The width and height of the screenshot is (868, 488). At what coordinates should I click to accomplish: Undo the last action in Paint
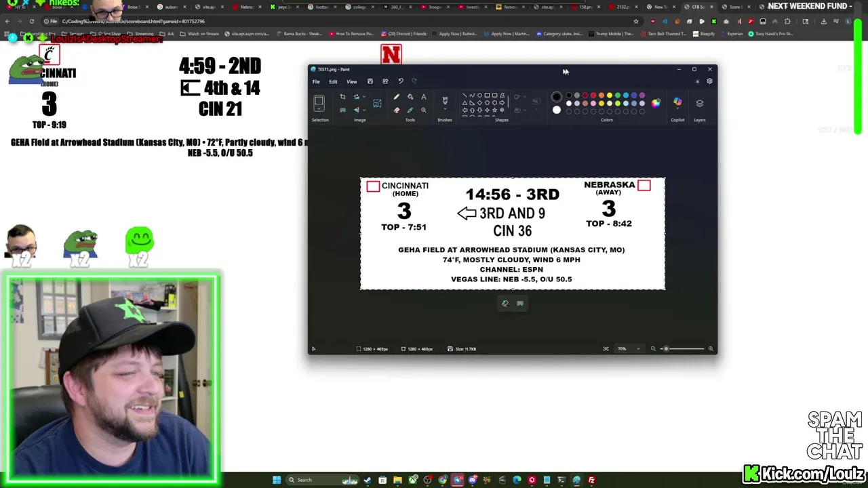coord(401,81)
